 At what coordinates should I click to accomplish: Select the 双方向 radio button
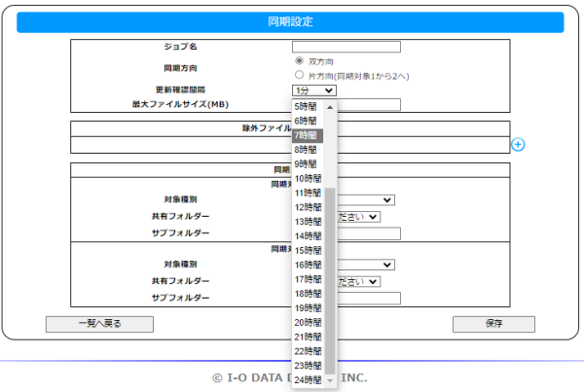pyautogui.click(x=300, y=60)
